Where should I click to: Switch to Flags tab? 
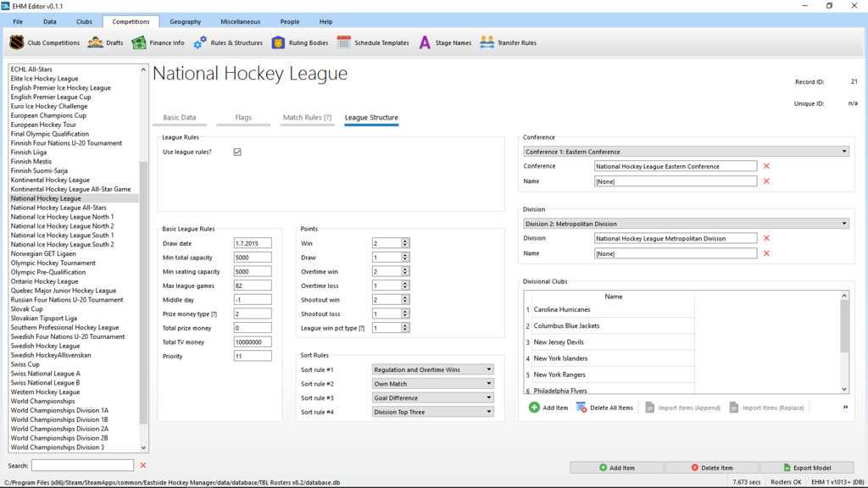(243, 117)
